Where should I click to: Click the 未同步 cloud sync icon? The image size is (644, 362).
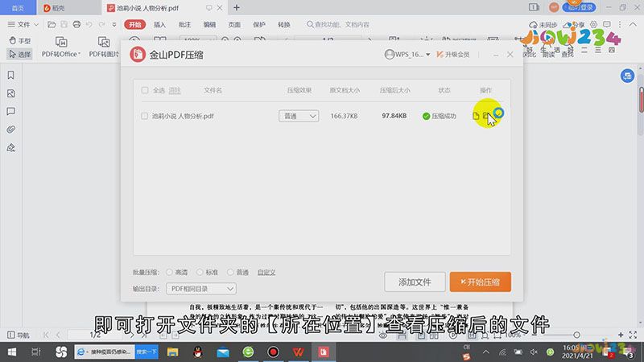pyautogui.click(x=543, y=25)
